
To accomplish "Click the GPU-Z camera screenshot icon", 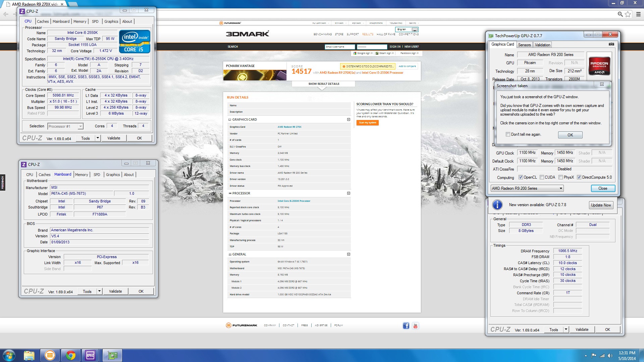I will click(611, 44).
